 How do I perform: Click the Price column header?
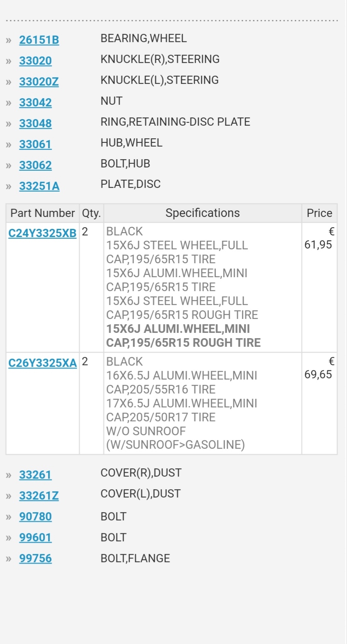click(320, 213)
